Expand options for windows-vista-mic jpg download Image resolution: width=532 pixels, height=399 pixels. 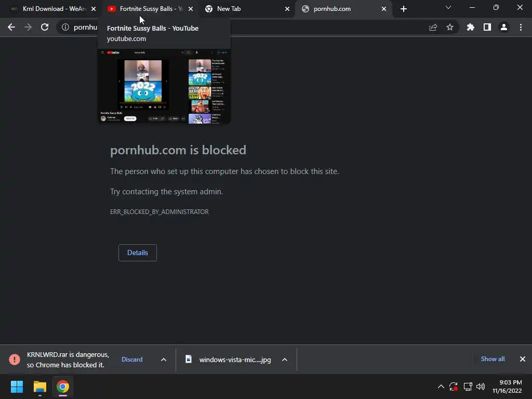285,360
